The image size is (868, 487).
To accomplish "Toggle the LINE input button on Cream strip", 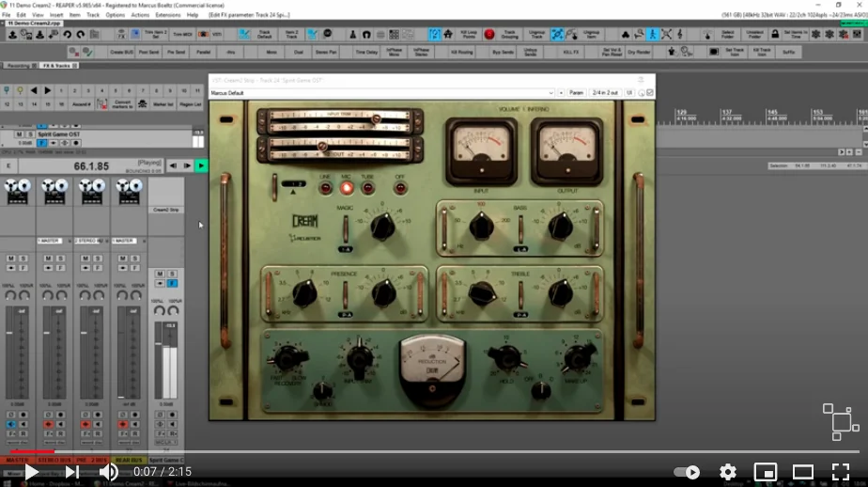I will pos(325,188).
